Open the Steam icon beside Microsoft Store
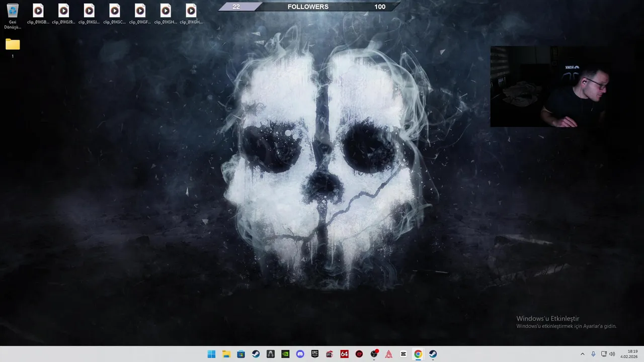The height and width of the screenshot is (362, 644). [256, 354]
